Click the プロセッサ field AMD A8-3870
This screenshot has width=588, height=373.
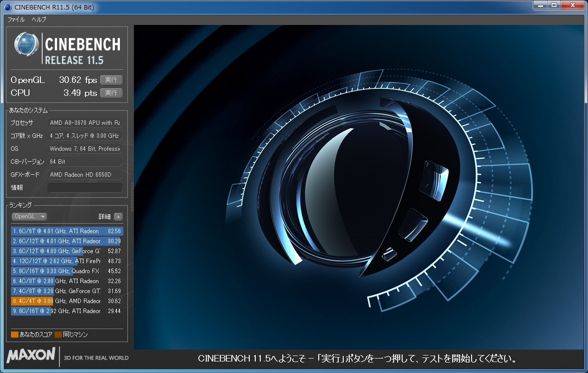coord(85,122)
